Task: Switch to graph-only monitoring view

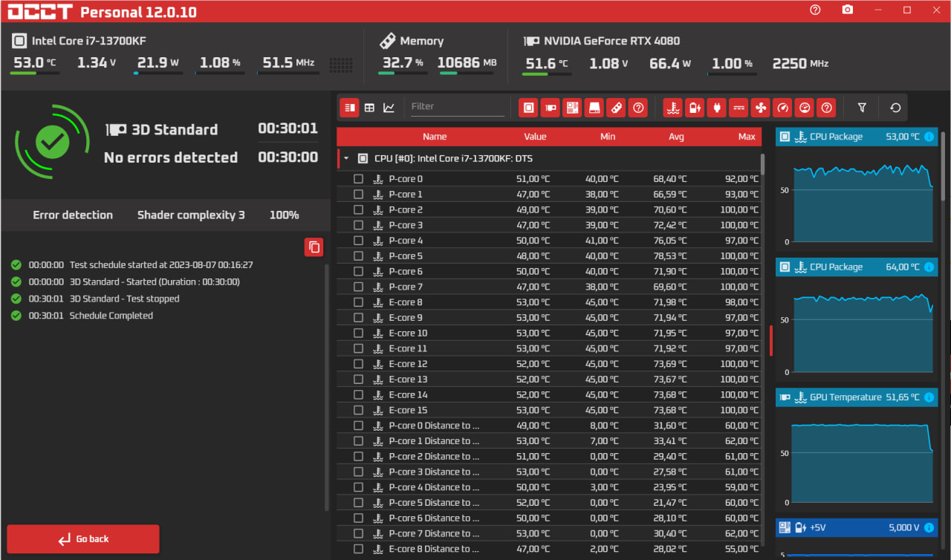Action: click(x=389, y=108)
